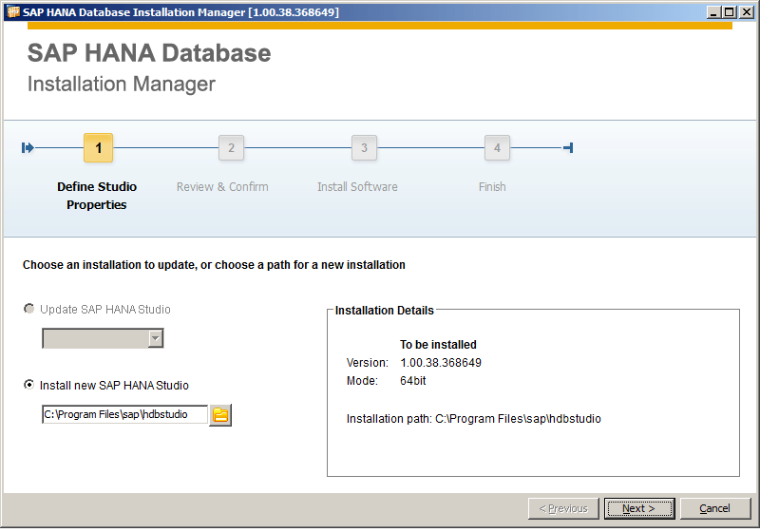The width and height of the screenshot is (760, 532).
Task: Click the wizard start arrow marker
Action: pyautogui.click(x=28, y=148)
